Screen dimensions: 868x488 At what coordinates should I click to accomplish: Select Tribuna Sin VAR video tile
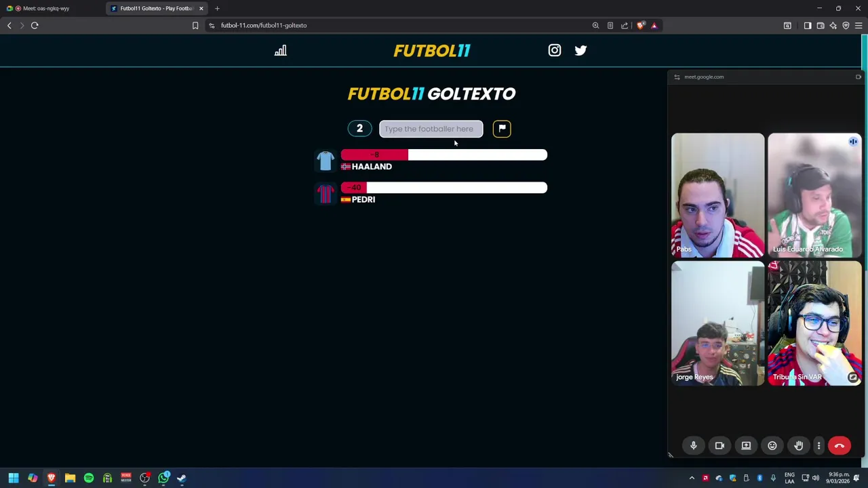[x=814, y=323]
